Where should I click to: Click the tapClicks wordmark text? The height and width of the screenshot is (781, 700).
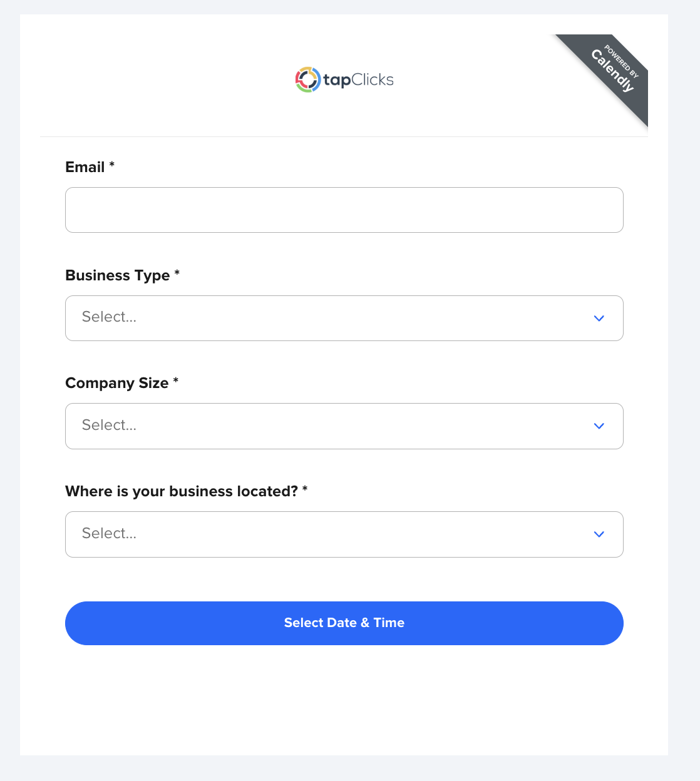click(358, 80)
